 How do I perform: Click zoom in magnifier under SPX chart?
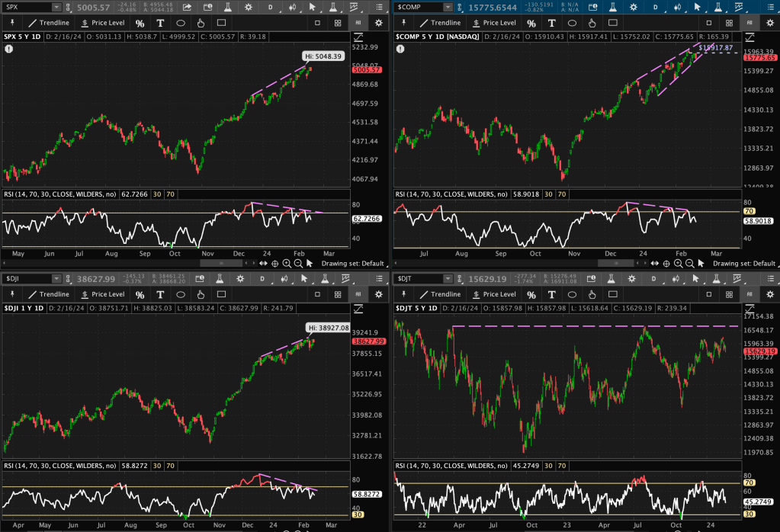coord(287,263)
